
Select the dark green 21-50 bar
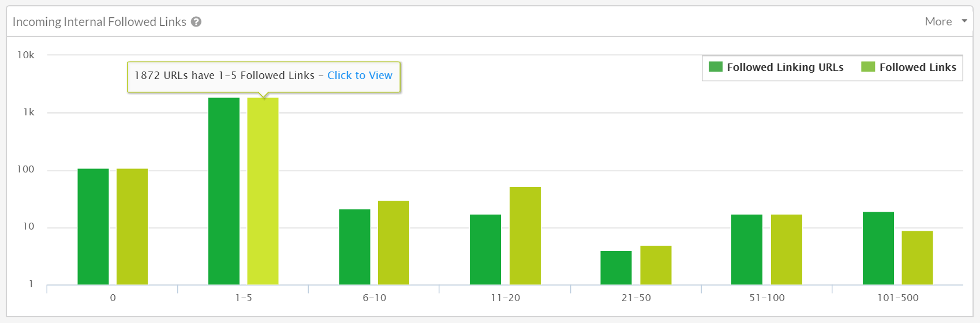pyautogui.click(x=616, y=268)
